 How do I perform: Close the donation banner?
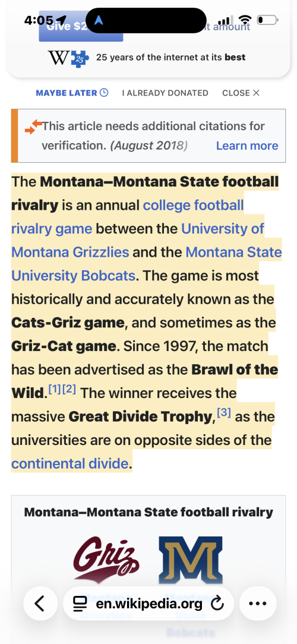241,93
